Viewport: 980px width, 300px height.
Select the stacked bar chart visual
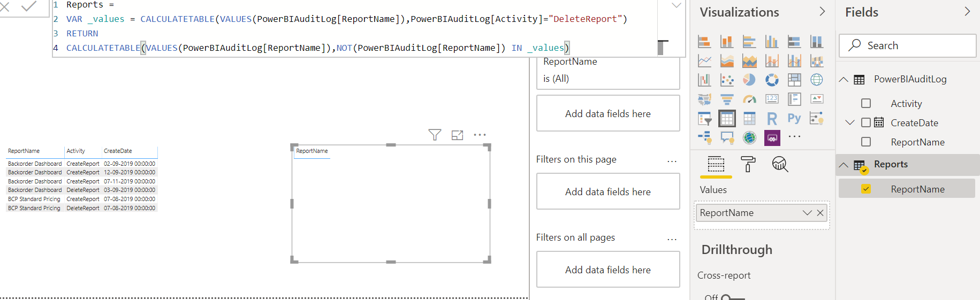704,41
